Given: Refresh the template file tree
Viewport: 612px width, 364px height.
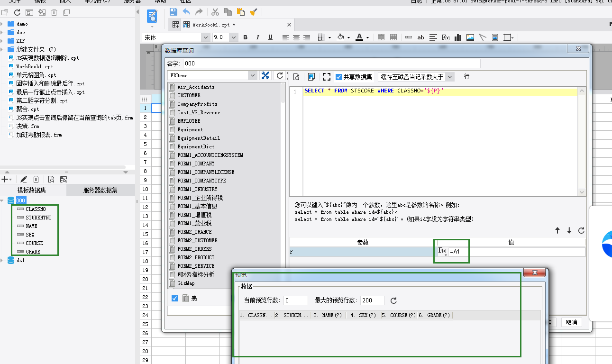Looking at the screenshot, I should [18, 12].
